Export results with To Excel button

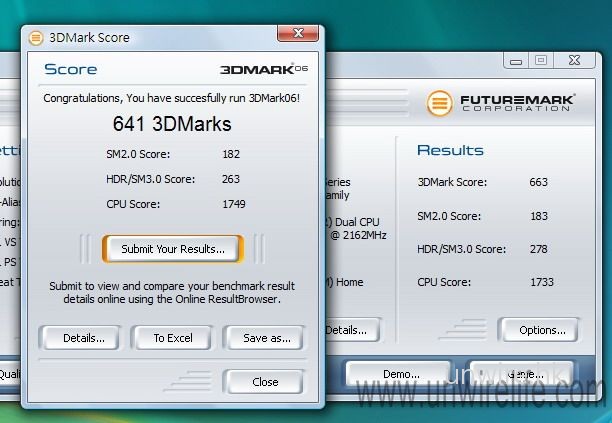[x=172, y=338]
